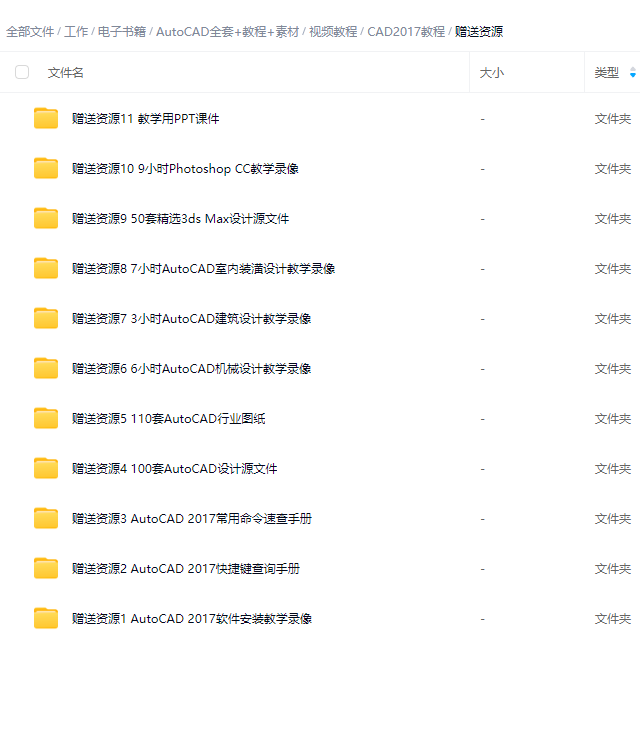Go back to 视频教程 breadcrumb folder
The image size is (640, 754).
333,32
